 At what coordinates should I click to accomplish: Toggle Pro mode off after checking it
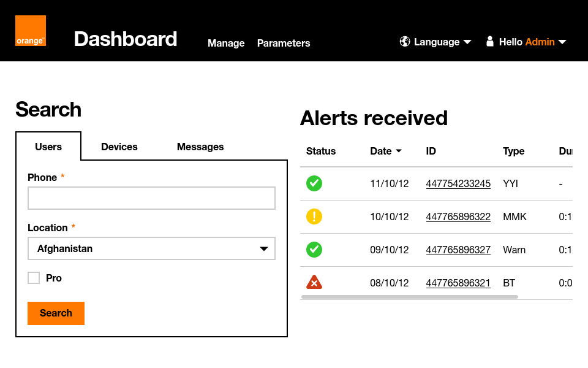[x=34, y=277]
